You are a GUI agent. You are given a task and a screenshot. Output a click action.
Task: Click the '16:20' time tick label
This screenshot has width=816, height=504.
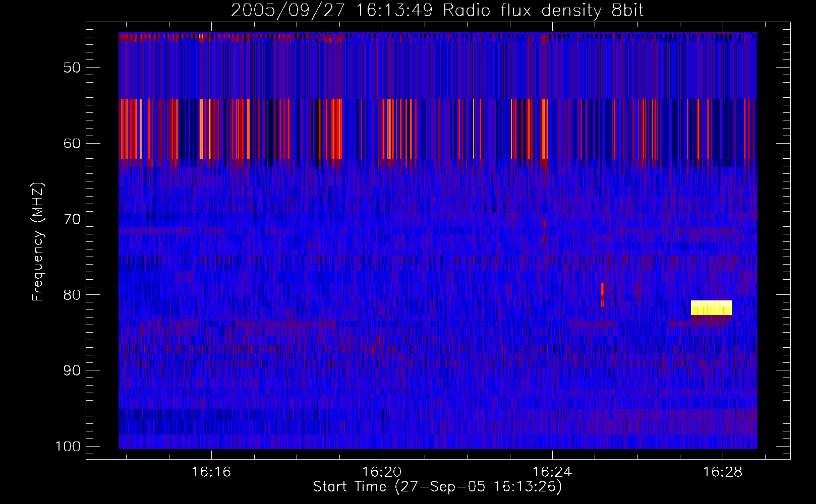tap(382, 472)
